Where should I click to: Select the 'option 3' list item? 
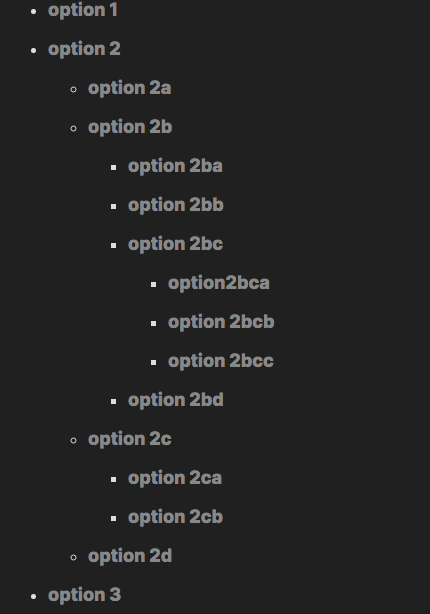85,596
